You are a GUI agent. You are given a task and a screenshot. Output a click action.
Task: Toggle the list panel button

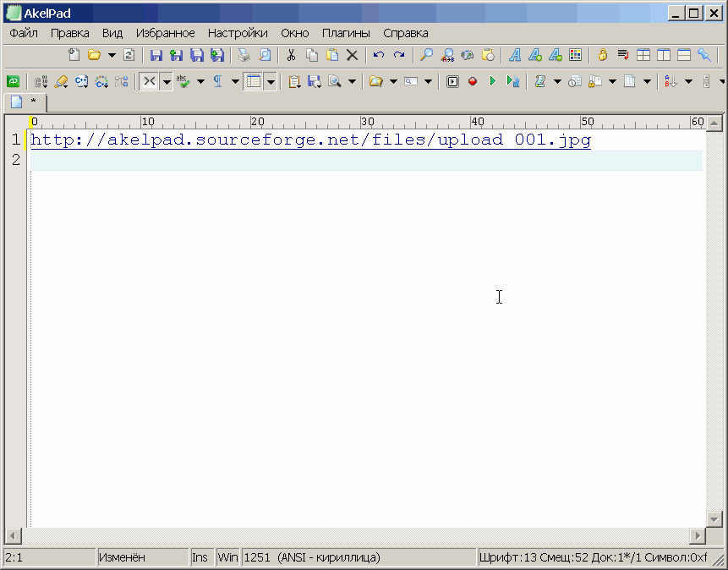point(254,82)
